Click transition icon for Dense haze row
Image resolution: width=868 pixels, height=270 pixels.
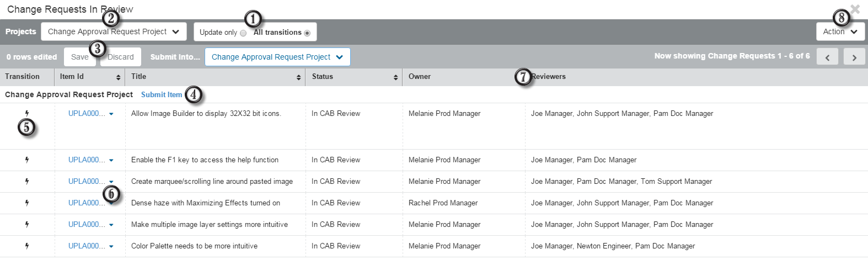26,203
